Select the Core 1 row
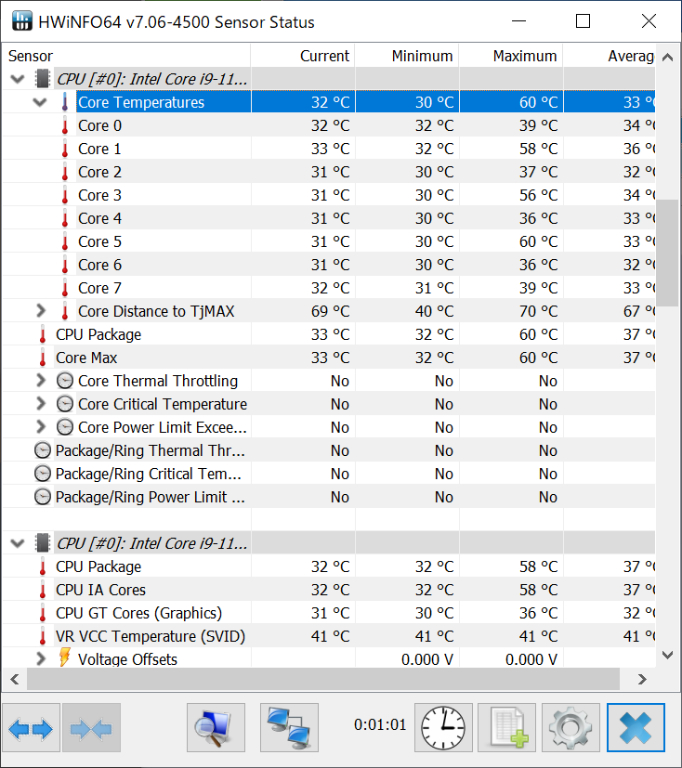Viewport: 682px width, 768px height. 329,149
